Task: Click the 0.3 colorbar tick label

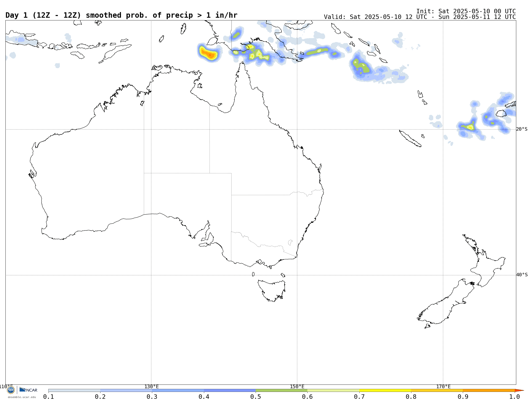Action: (152, 397)
